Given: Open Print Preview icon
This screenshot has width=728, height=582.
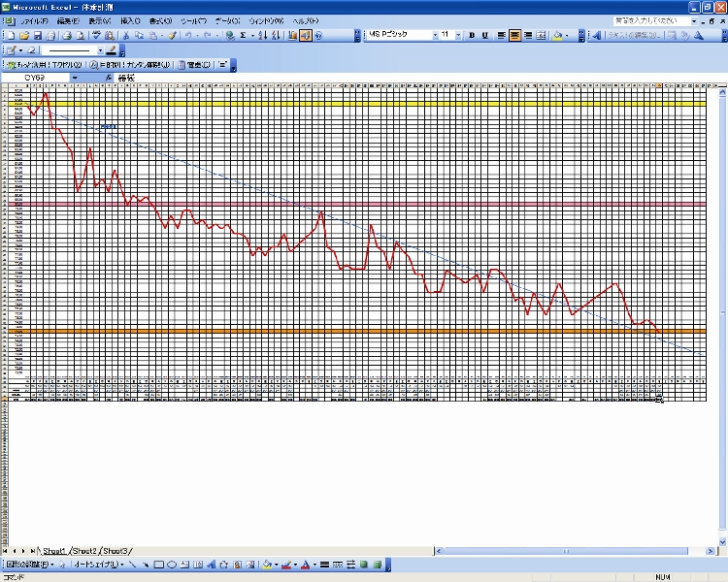Looking at the screenshot, I should coord(81,35).
